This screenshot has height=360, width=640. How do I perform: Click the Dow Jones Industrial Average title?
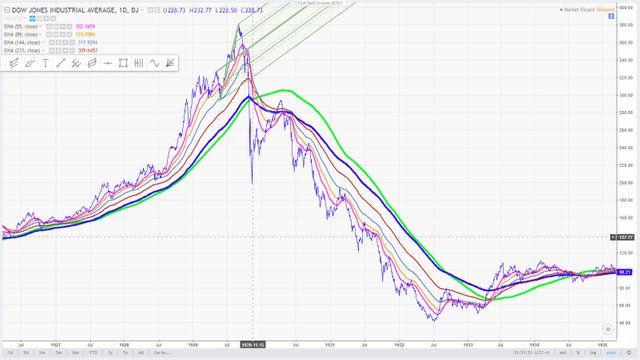pos(76,10)
